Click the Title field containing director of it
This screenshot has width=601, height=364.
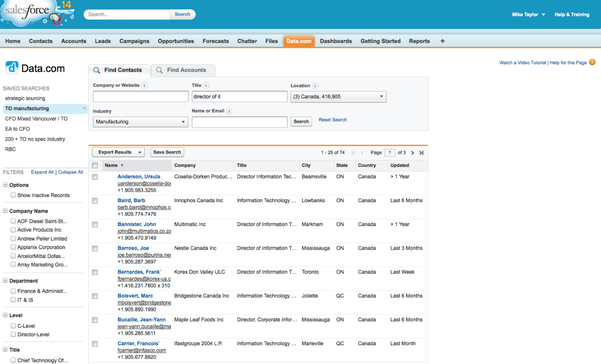(239, 97)
